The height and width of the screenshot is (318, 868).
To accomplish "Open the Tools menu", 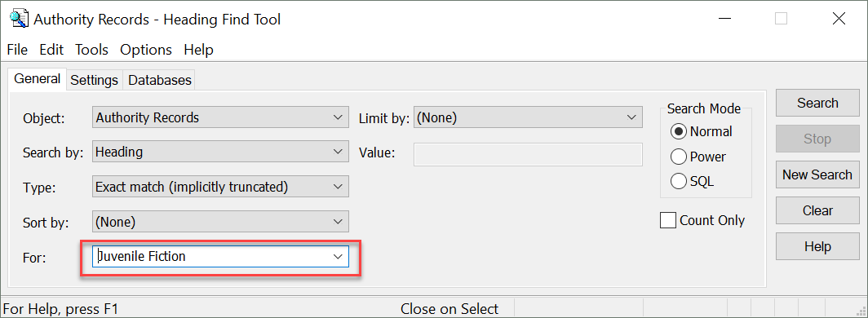I will click(x=92, y=50).
